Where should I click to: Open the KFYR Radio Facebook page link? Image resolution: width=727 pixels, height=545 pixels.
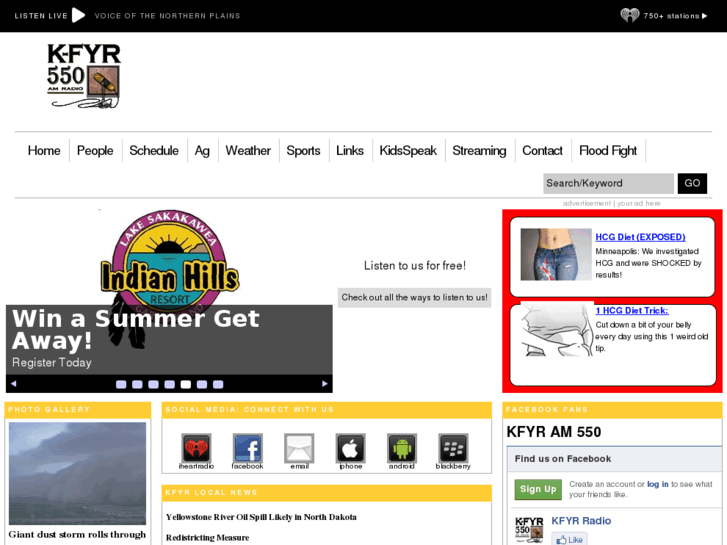point(581,521)
